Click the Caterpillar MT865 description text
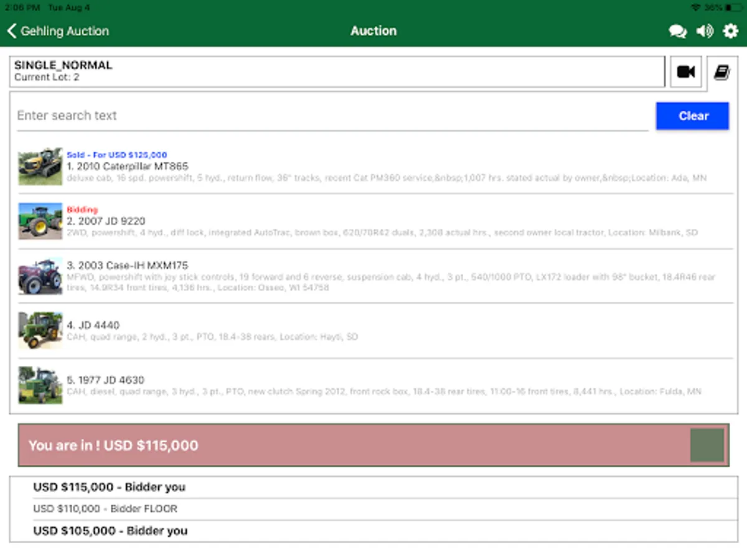Image resolution: width=747 pixels, height=560 pixels. [x=387, y=178]
